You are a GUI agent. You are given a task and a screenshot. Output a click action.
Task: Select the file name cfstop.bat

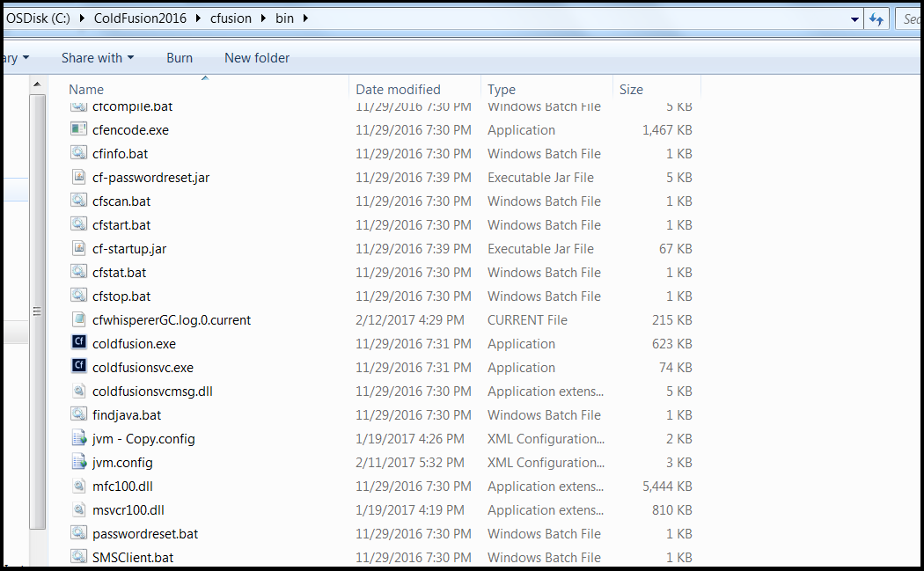[x=121, y=296]
